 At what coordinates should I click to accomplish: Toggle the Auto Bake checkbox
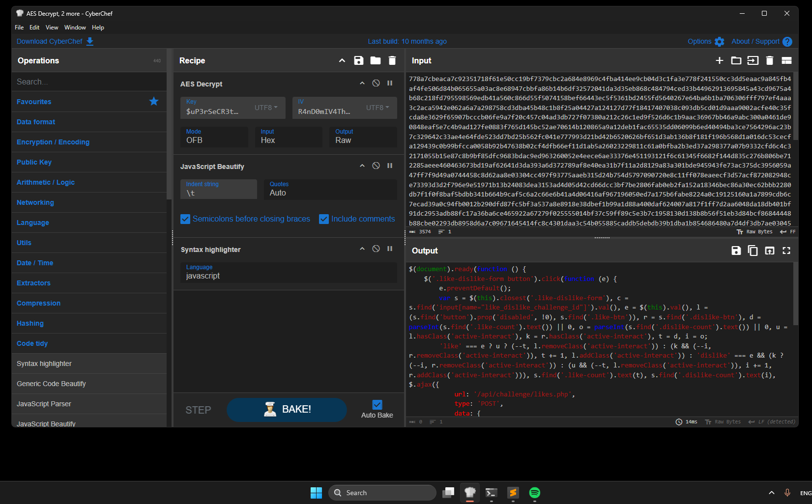(377, 405)
